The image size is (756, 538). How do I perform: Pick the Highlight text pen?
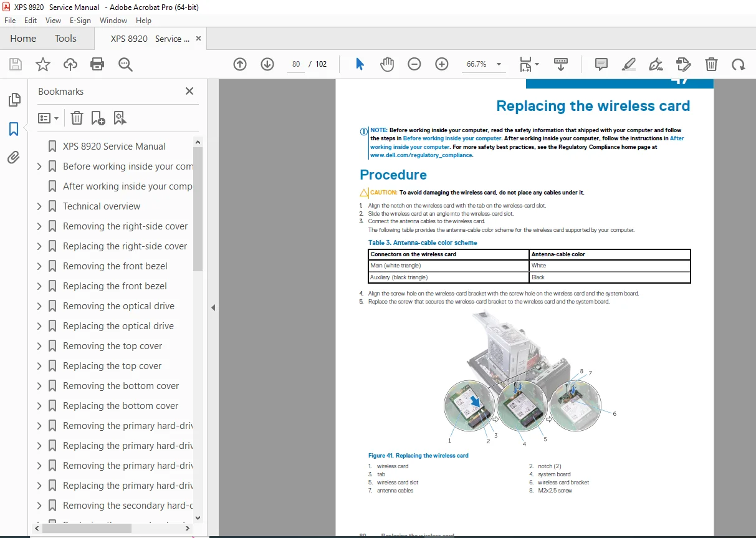[x=629, y=64]
